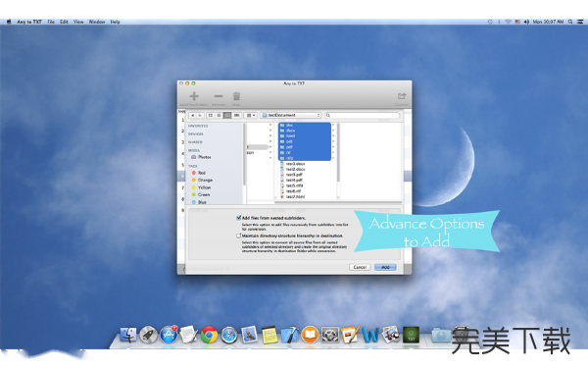Click the horizontal scrollbar under columns
Image resolution: width=588 pixels, height=368 pixels.
point(337,202)
